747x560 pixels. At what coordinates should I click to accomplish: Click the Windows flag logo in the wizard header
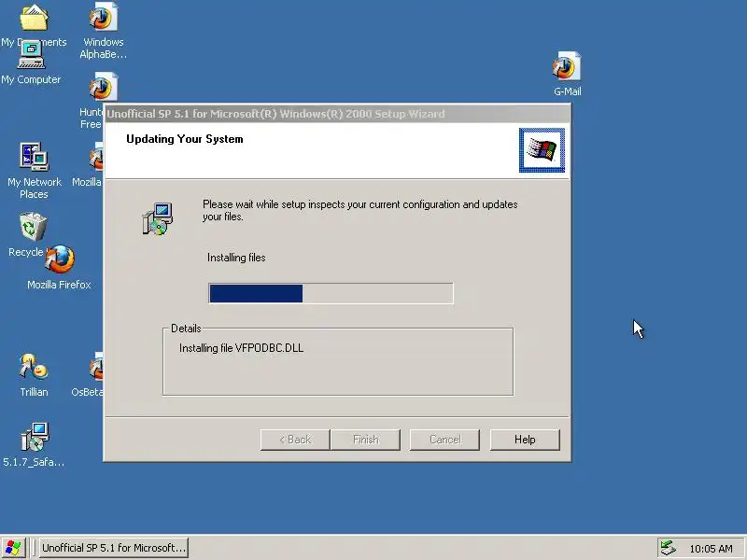click(542, 150)
